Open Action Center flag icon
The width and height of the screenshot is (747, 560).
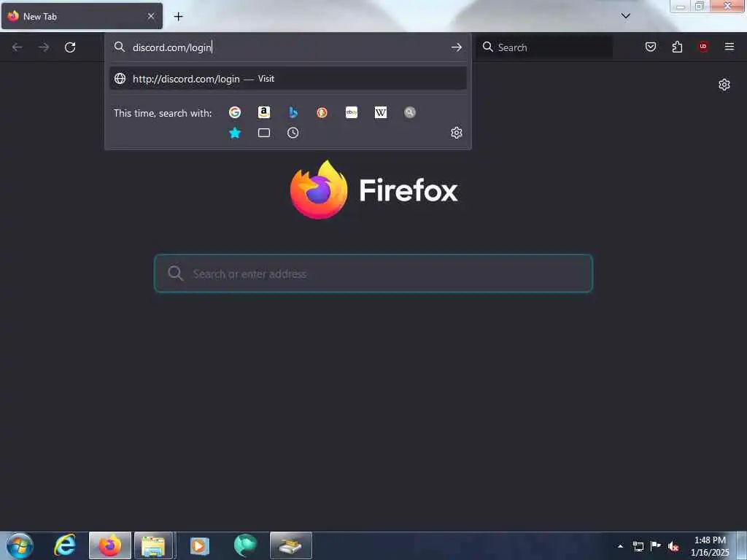tap(656, 545)
